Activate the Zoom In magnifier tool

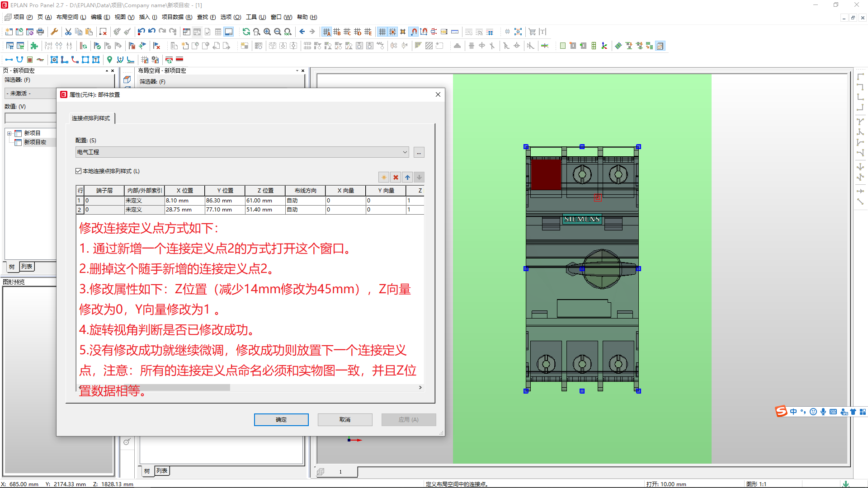pyautogui.click(x=267, y=32)
